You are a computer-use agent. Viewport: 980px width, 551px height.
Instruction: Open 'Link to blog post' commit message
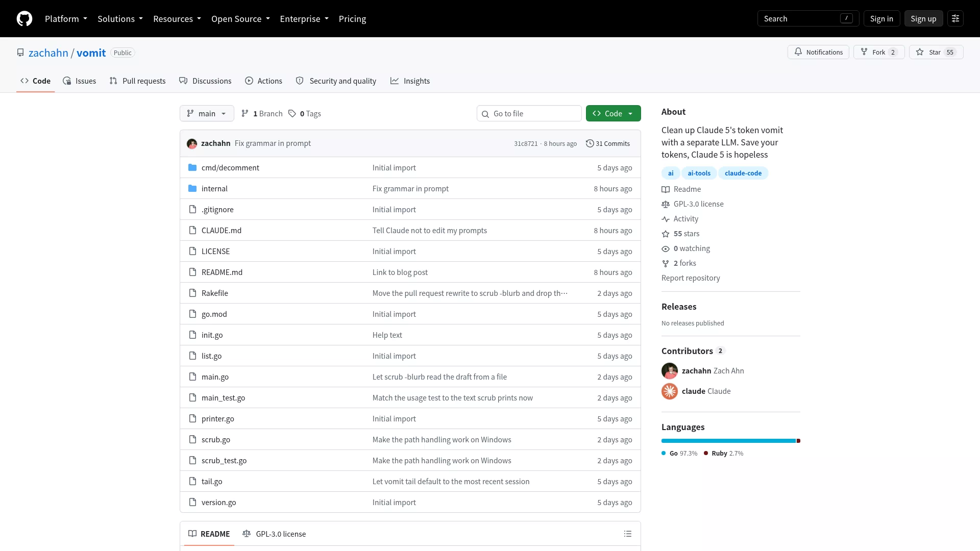(400, 272)
